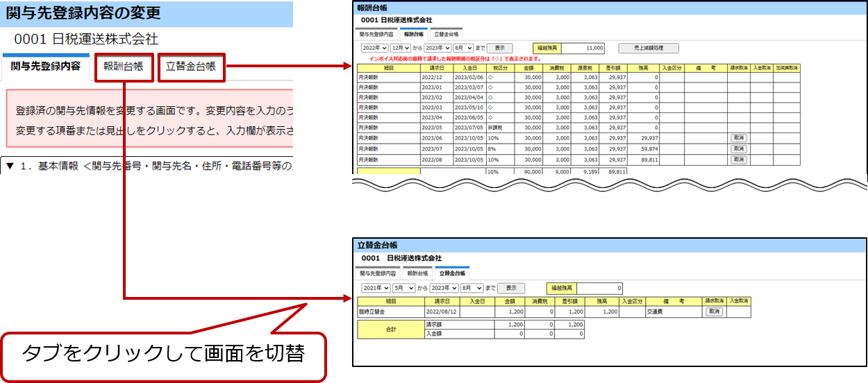868x383 pixels.
Task: Go to 関与先登録内容 tab in 立替金台帳 screen
Action: (376, 273)
